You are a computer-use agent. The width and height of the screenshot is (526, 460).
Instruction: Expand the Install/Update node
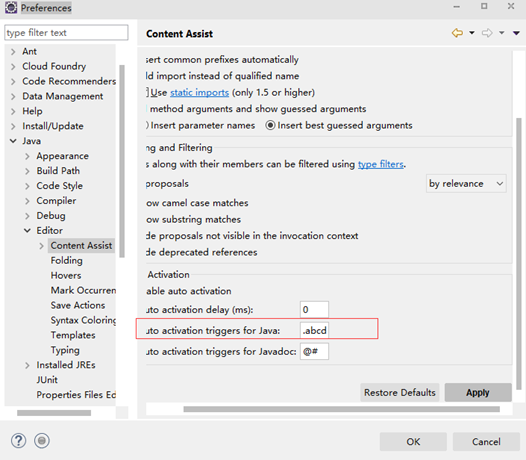[13, 126]
